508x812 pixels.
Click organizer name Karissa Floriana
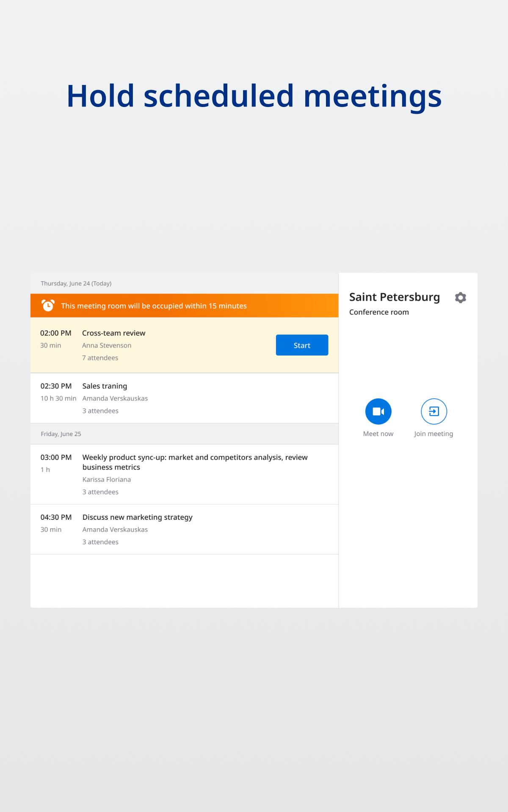coord(107,480)
